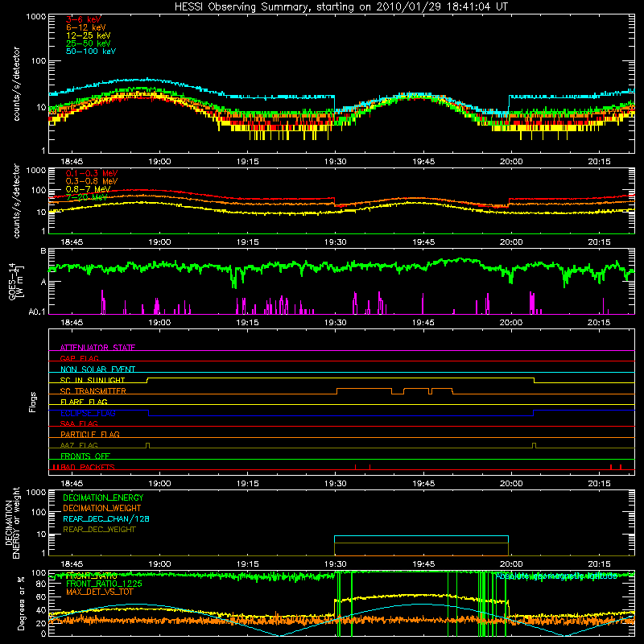The height and width of the screenshot is (644, 644).
Task: Select the SC_TRANSMITTER flag label
Action: 93,391
